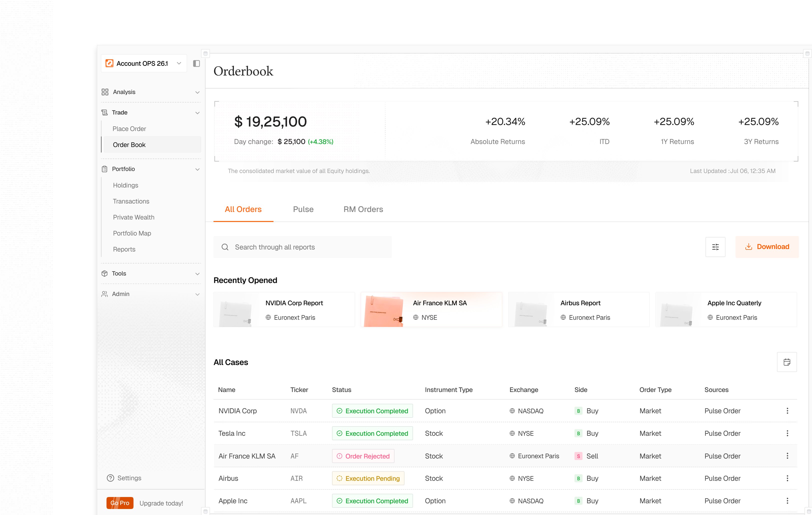Expand the Analysis section chevron

[197, 92]
